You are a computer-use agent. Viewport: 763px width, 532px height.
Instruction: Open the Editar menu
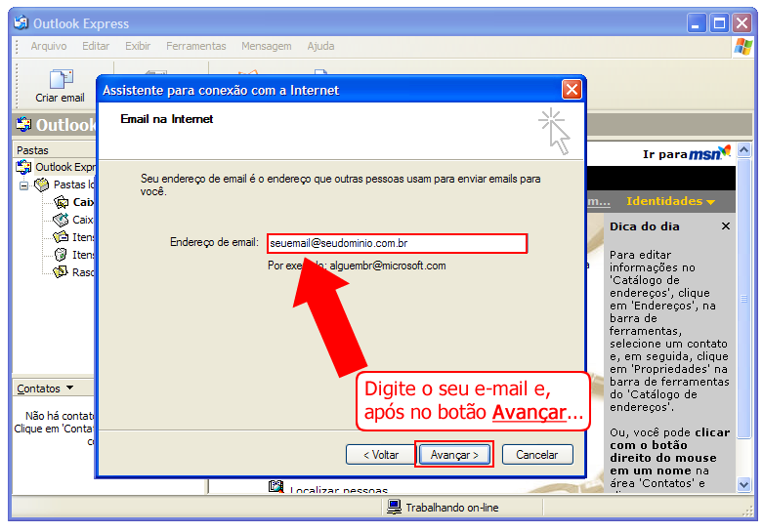(x=96, y=46)
